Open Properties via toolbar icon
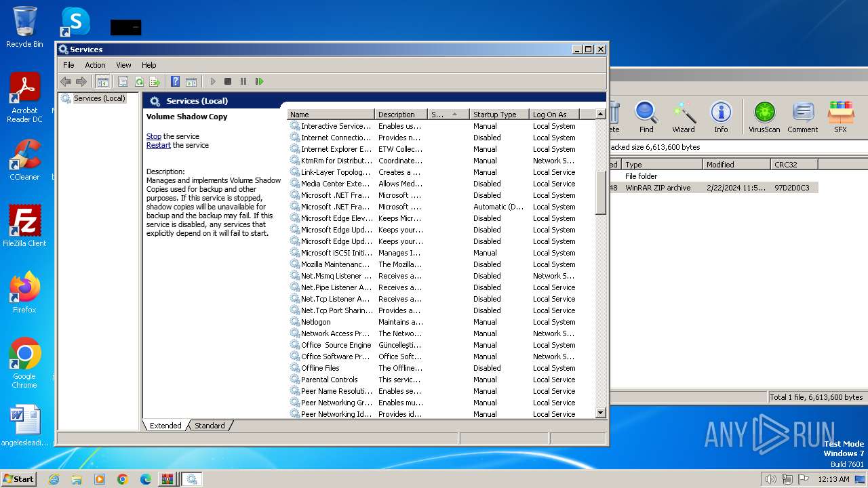 (123, 81)
